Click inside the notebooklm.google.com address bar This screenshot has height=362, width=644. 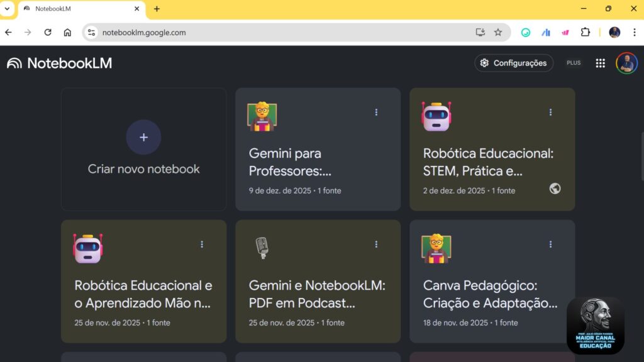pos(189,32)
